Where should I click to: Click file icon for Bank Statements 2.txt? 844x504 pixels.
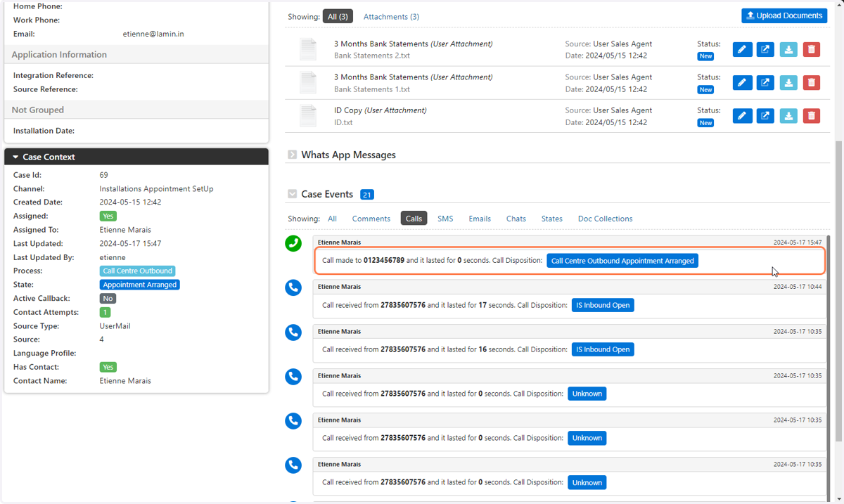point(308,49)
